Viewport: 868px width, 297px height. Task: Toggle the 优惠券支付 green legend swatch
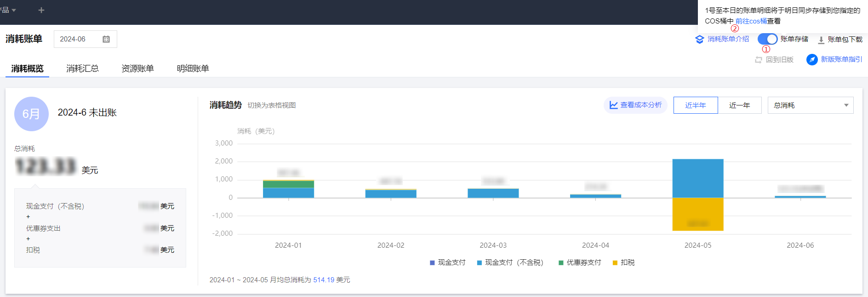pyautogui.click(x=561, y=262)
